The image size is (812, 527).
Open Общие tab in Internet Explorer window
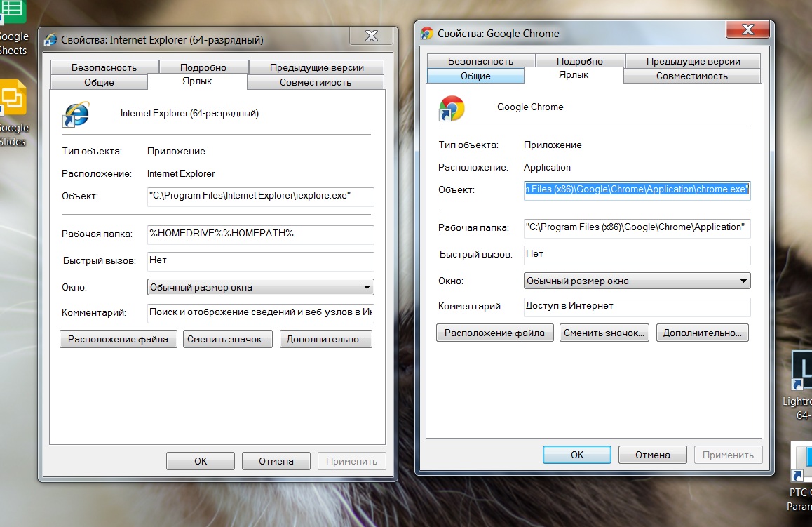pyautogui.click(x=99, y=82)
